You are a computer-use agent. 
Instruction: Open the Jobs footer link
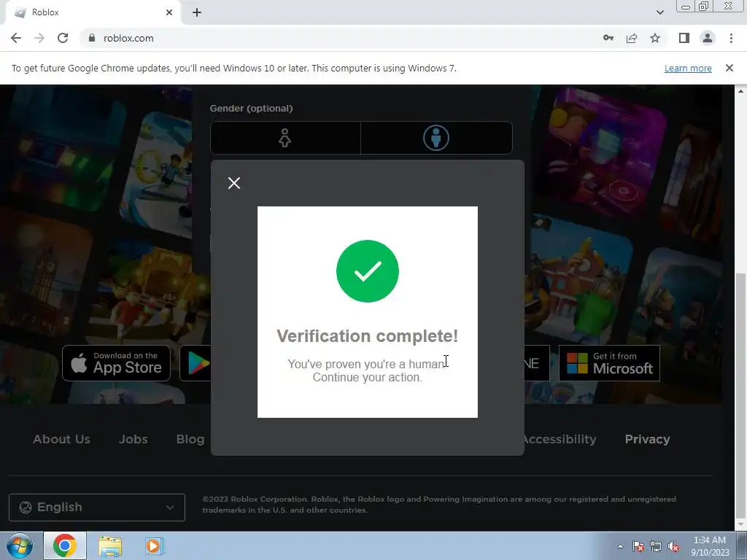pyautogui.click(x=133, y=439)
